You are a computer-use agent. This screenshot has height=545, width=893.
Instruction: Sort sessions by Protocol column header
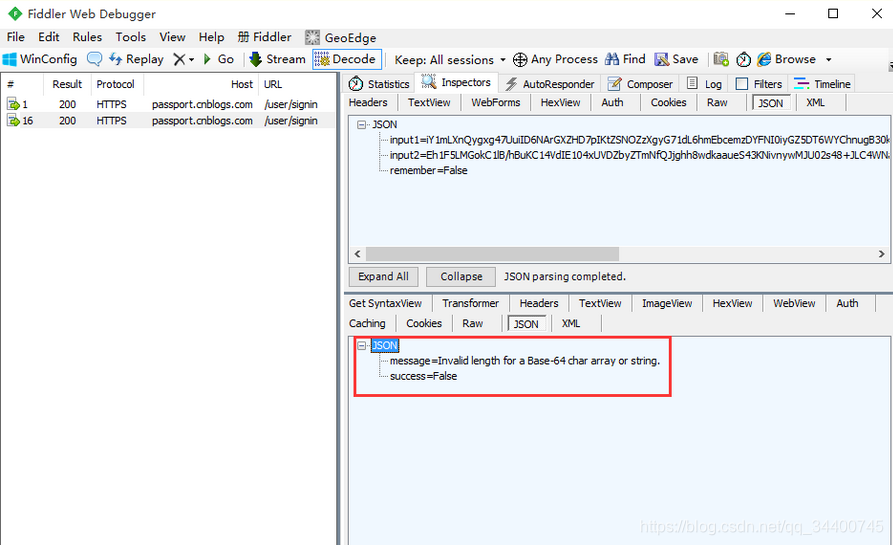(x=116, y=84)
